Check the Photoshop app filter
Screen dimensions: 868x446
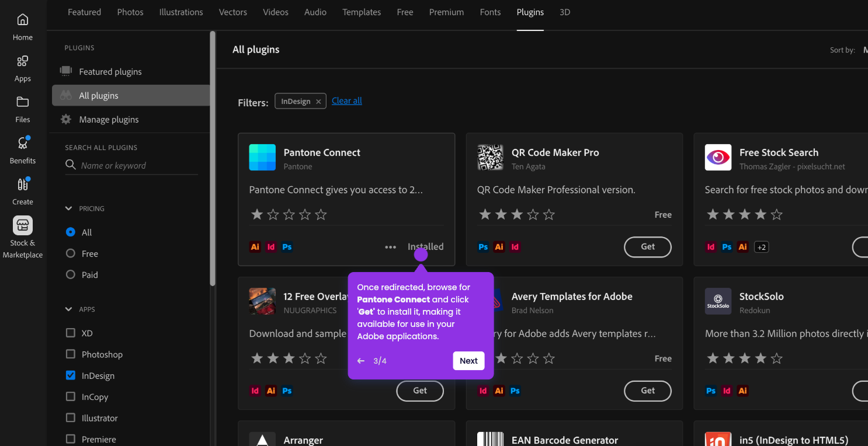coord(71,354)
